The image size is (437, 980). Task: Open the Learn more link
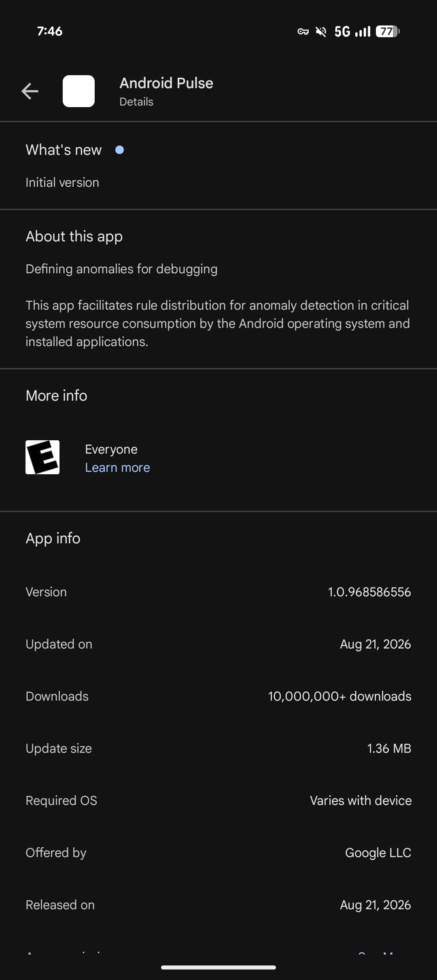tap(117, 467)
